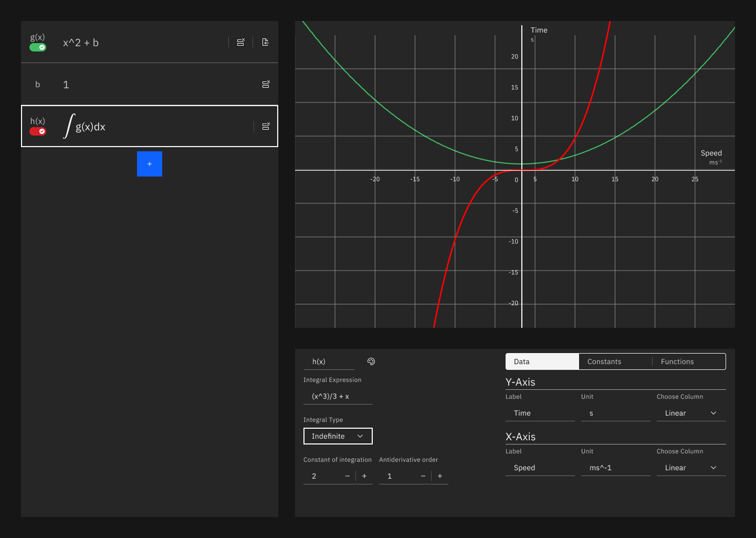Remove the constant b row
Screen dimensions: 756x538
pos(266,85)
